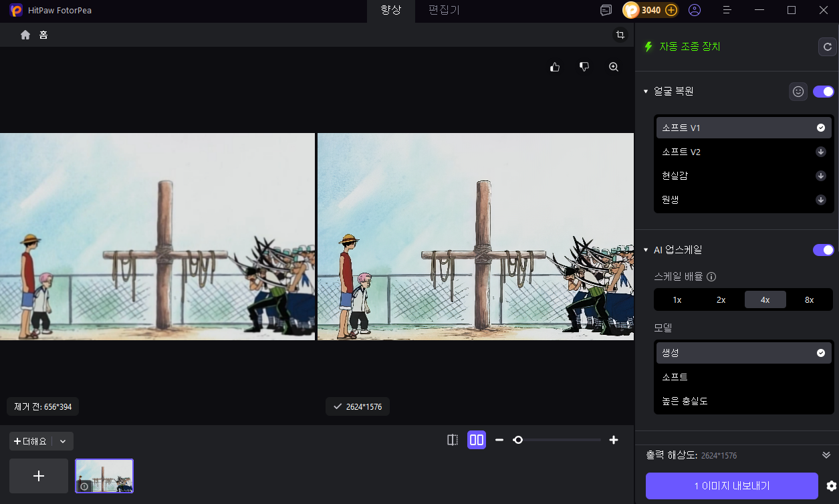Click the zoom slider handle
The image size is (839, 504).
(x=517, y=440)
